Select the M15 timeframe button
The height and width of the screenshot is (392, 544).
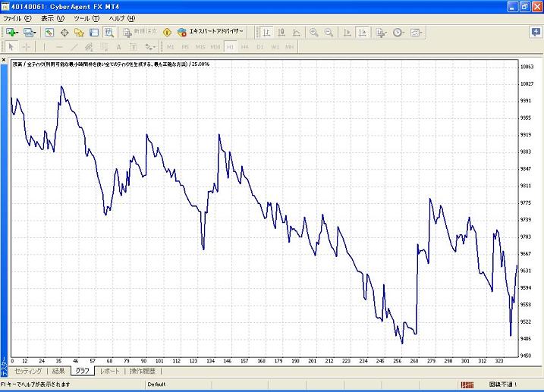click(x=200, y=46)
